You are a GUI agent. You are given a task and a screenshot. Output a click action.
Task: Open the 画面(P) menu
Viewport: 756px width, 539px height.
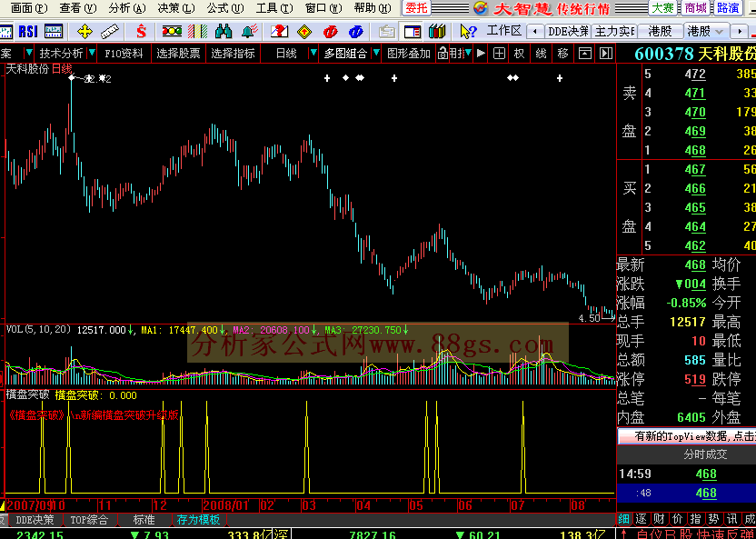[28, 7]
